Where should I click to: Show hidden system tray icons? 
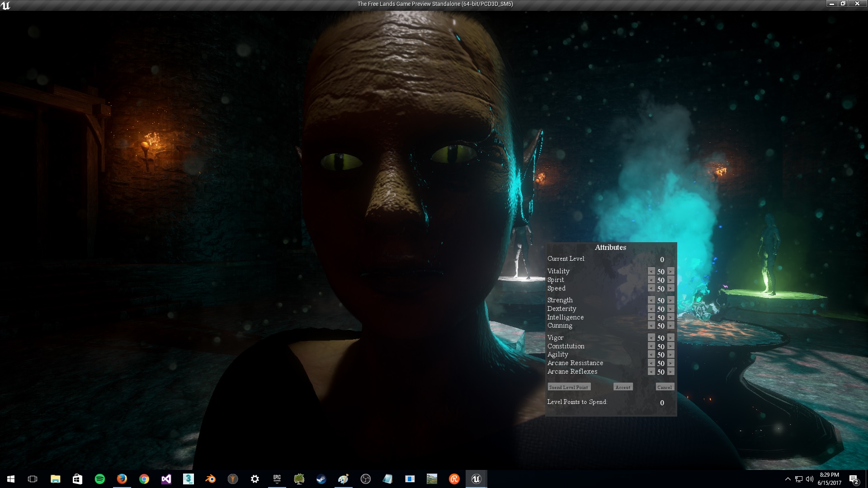(x=788, y=479)
